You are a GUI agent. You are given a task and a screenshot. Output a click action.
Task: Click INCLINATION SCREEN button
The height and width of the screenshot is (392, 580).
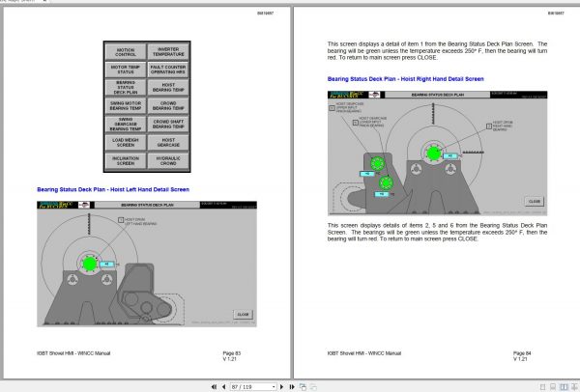[x=126, y=160]
